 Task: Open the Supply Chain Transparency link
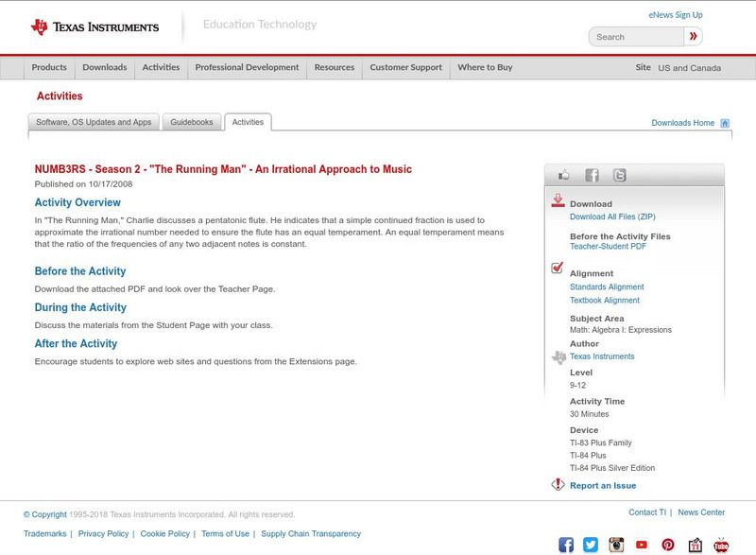click(311, 534)
